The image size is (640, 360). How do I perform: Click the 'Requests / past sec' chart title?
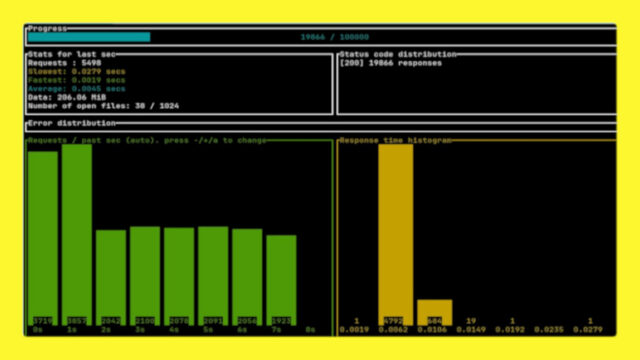(x=147, y=140)
